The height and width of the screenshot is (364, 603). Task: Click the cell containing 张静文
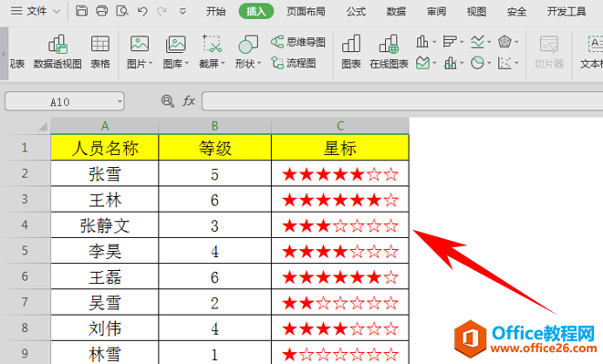pos(105,225)
